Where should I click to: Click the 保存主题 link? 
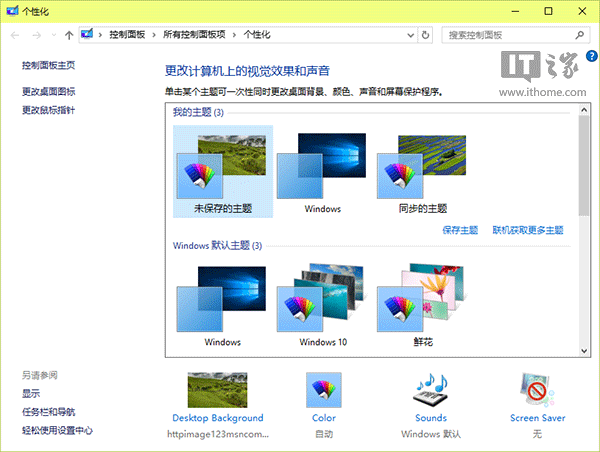point(460,230)
